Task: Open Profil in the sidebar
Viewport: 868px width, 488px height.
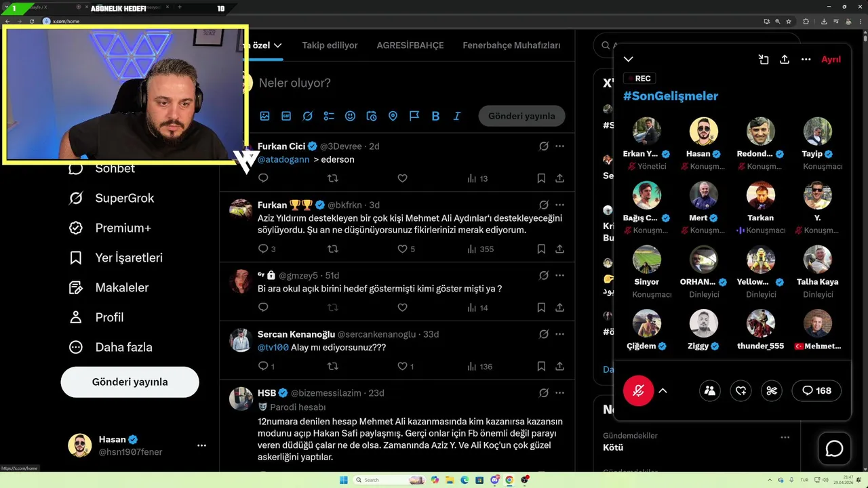Action: [x=97, y=317]
